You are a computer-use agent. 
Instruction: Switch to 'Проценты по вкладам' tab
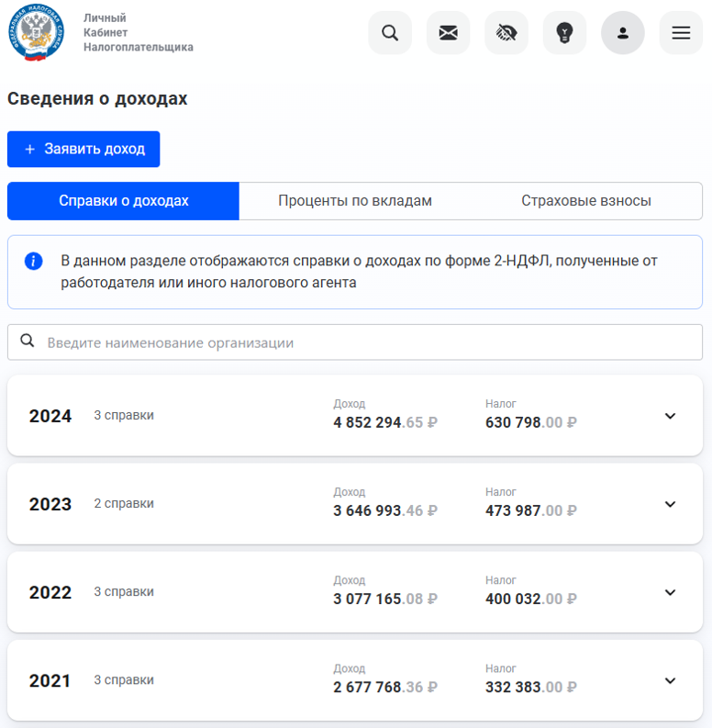tap(355, 200)
